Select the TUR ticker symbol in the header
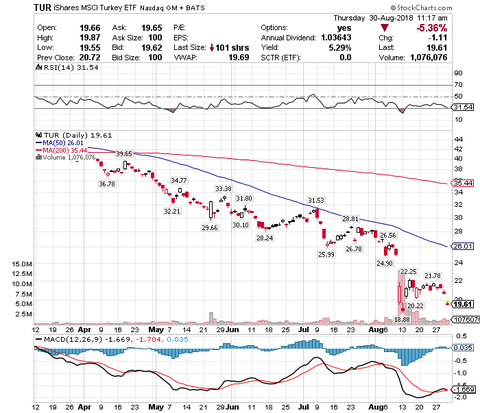480x413 pixels. pos(42,8)
